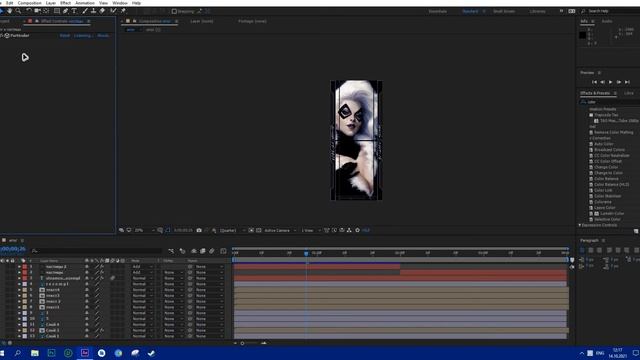Open File Explorer from the taskbar

click(35, 353)
